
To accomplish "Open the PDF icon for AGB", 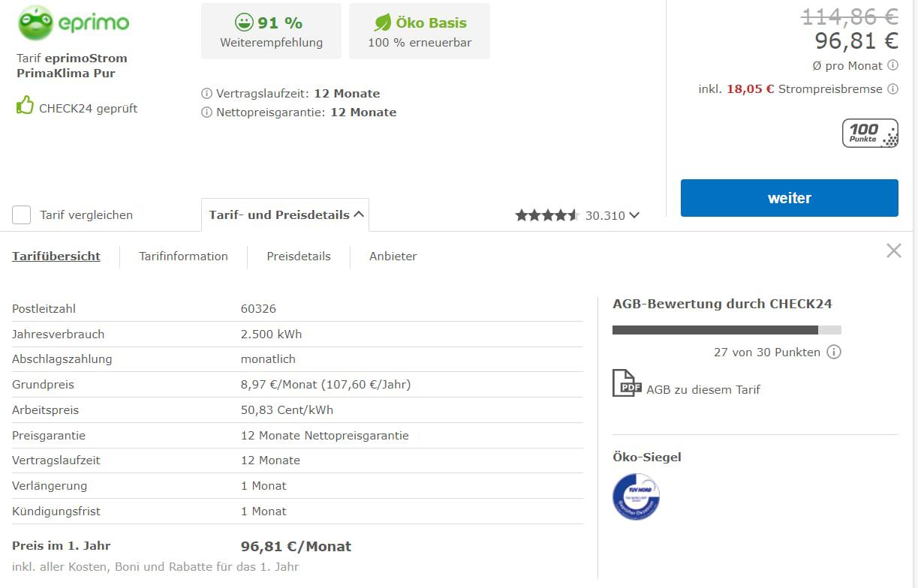I will [626, 383].
